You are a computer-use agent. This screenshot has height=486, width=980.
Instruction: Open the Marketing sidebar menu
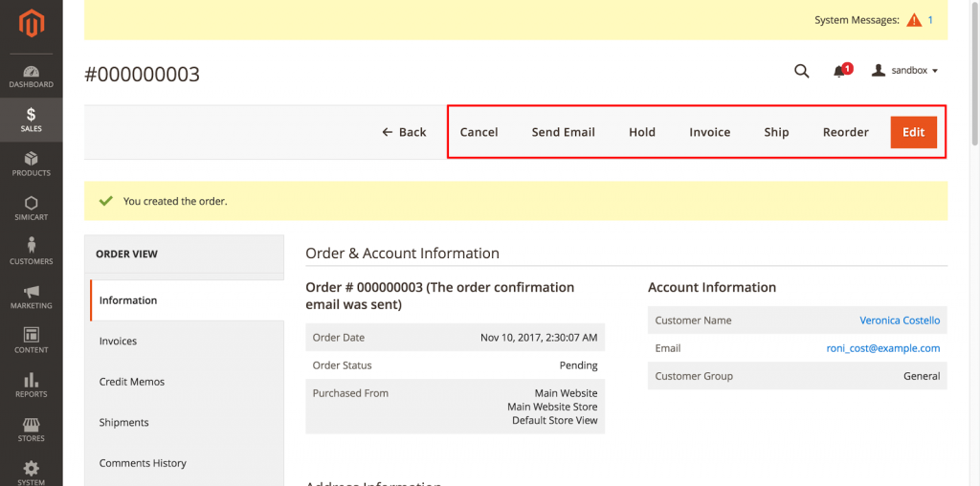pos(32,298)
